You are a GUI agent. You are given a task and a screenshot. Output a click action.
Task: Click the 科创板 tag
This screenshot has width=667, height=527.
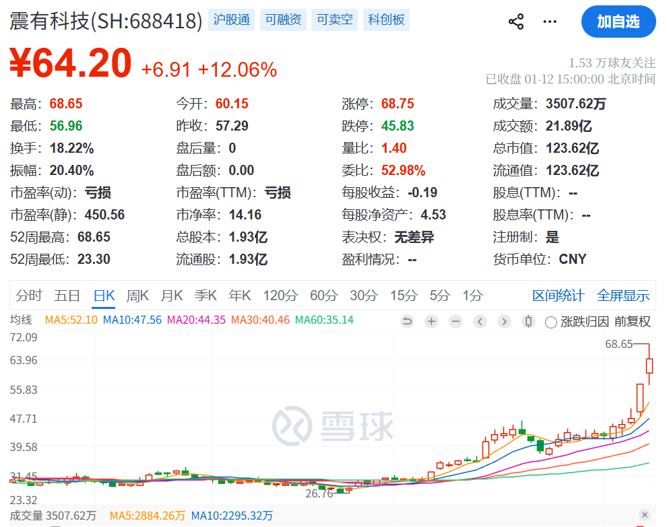click(386, 20)
